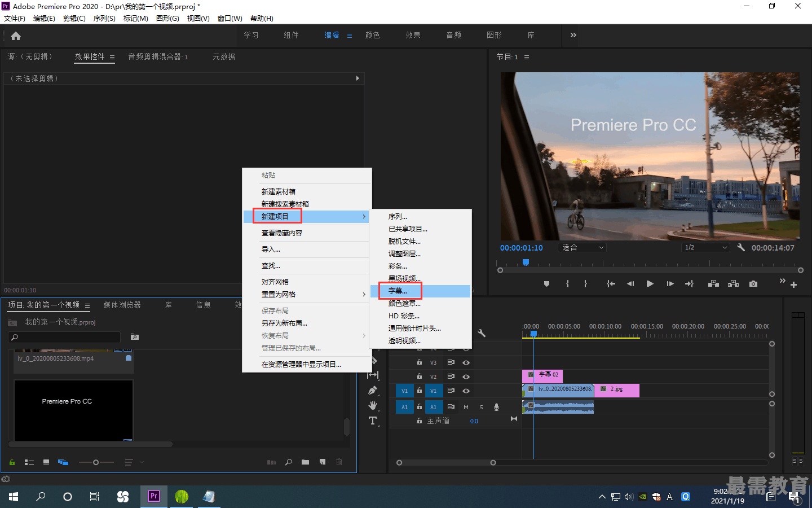Viewport: 812px width, 508px height.
Task: Select 颜色遮罩... in submenu
Action: [x=420, y=304]
